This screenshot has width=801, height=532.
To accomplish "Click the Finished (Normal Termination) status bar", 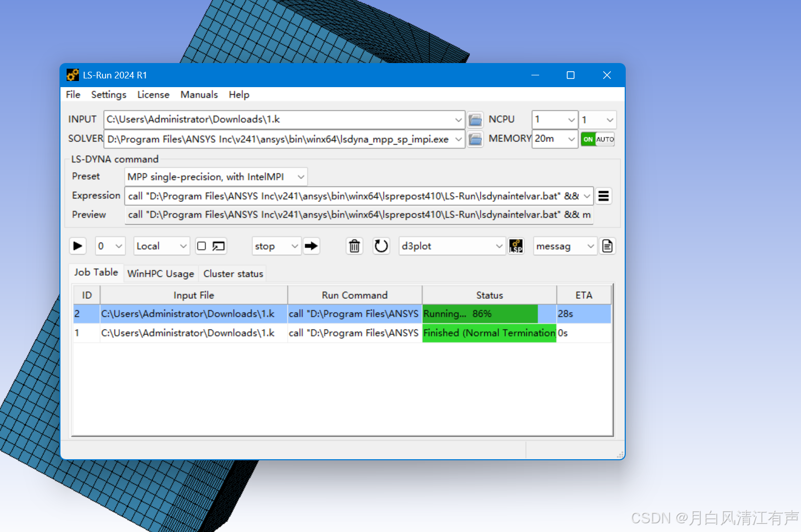I will [x=489, y=333].
